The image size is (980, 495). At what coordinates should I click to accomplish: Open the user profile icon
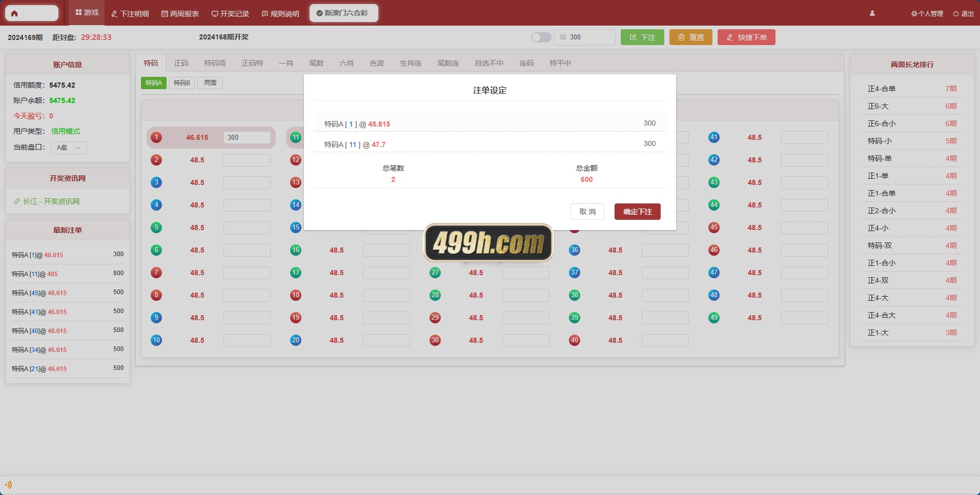coord(872,13)
